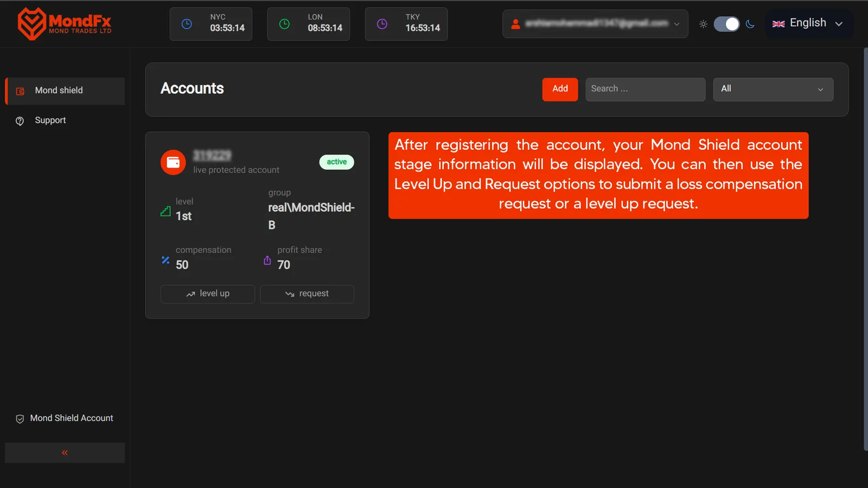Viewport: 868px width, 488px height.
Task: Open the user account email dropdown
Action: [595, 24]
